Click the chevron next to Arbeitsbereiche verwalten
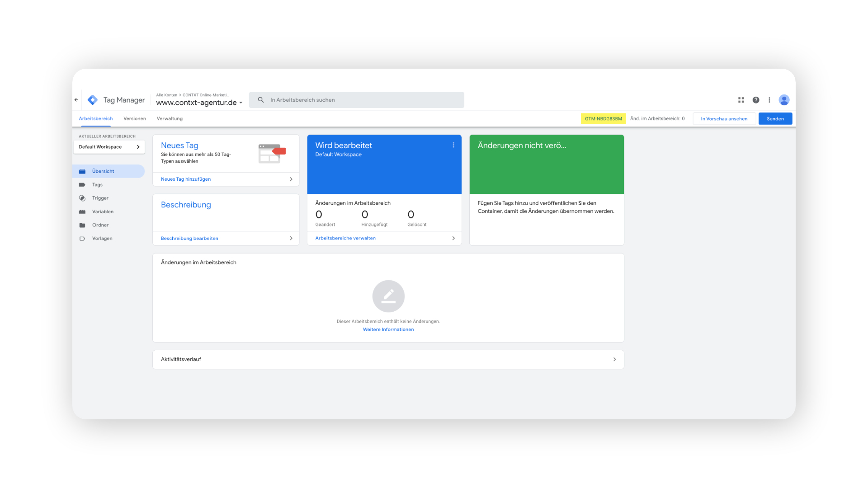This screenshot has height=488, width=868. 453,238
